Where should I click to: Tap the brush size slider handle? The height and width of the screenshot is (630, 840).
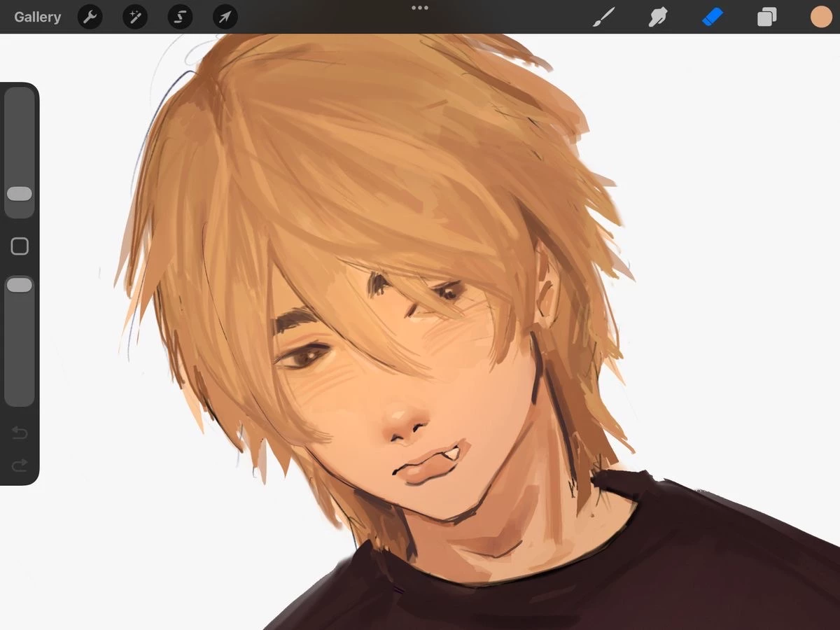[x=20, y=194]
